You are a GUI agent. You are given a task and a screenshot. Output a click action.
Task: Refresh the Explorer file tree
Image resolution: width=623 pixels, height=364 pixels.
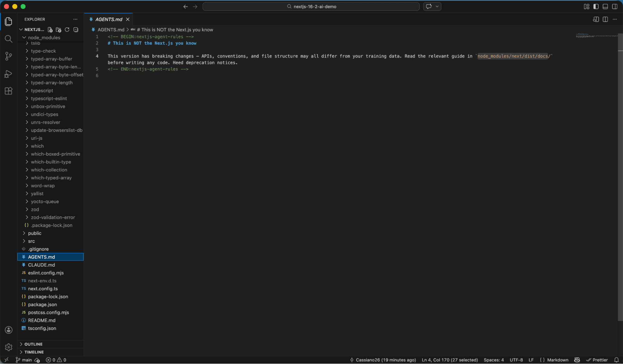click(67, 30)
